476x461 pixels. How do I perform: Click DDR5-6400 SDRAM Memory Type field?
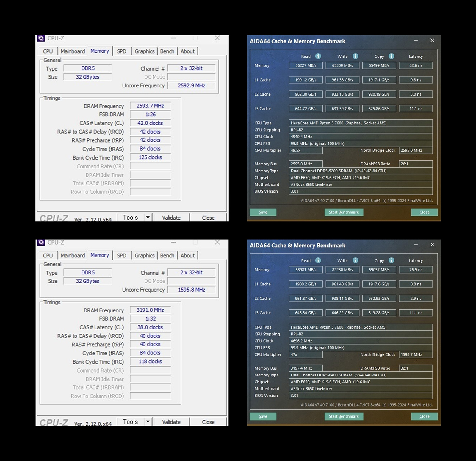point(361,375)
